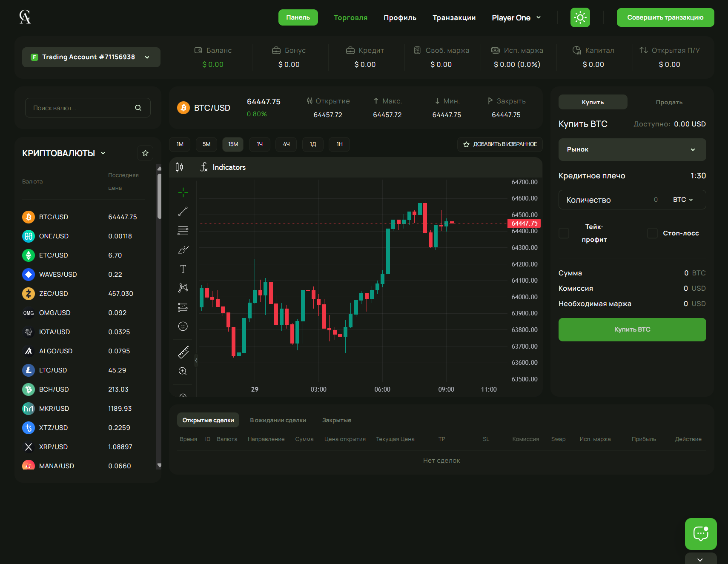Click the currency list scrollbar thumb

point(159,196)
